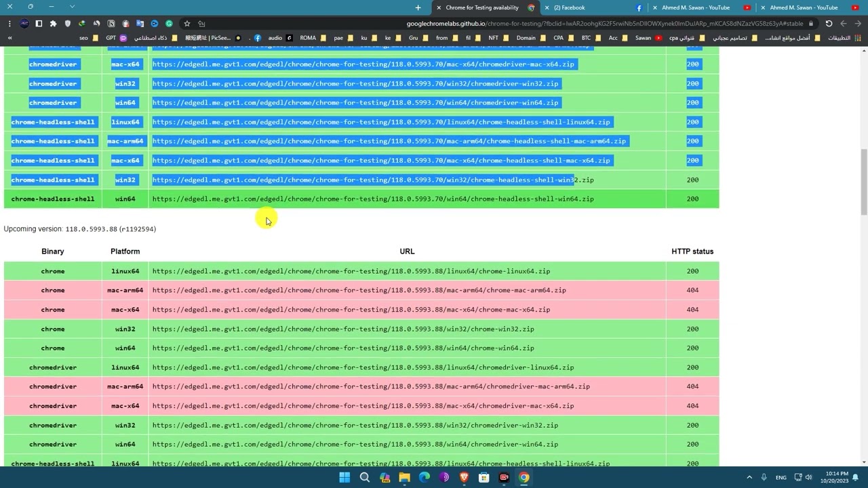868x488 pixels.
Task: Close the Facebook tab
Action: tap(547, 7)
